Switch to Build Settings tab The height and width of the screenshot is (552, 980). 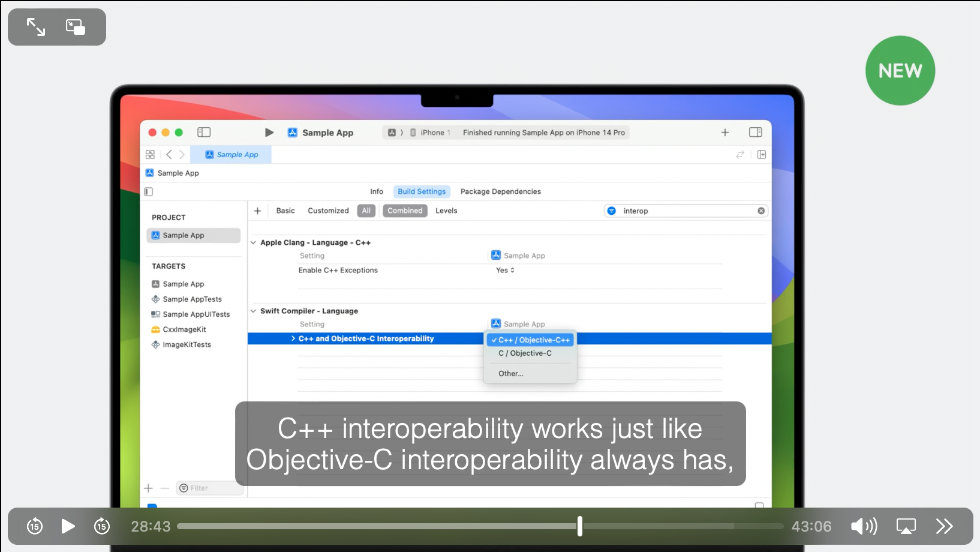[x=422, y=191]
